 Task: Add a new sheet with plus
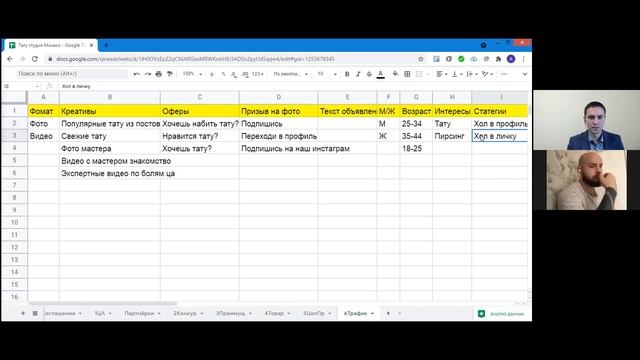pyautogui.click(x=23, y=313)
